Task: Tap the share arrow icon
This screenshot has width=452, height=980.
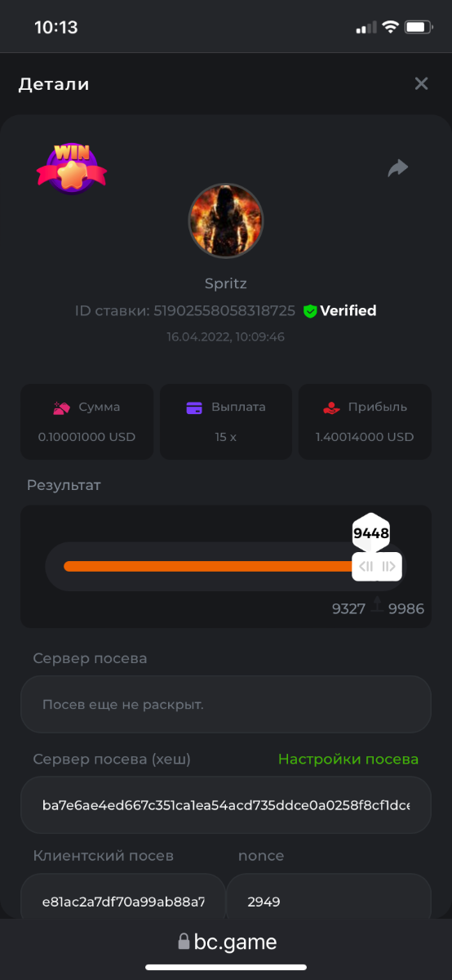Action: click(397, 168)
